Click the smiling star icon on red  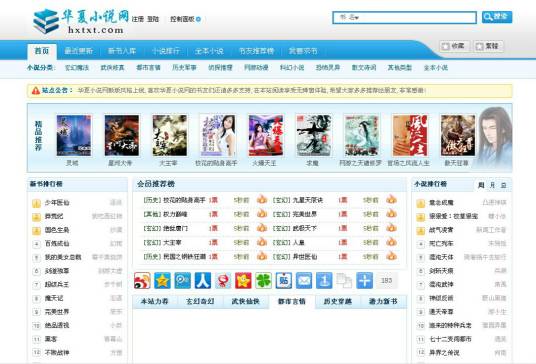click(243, 281)
